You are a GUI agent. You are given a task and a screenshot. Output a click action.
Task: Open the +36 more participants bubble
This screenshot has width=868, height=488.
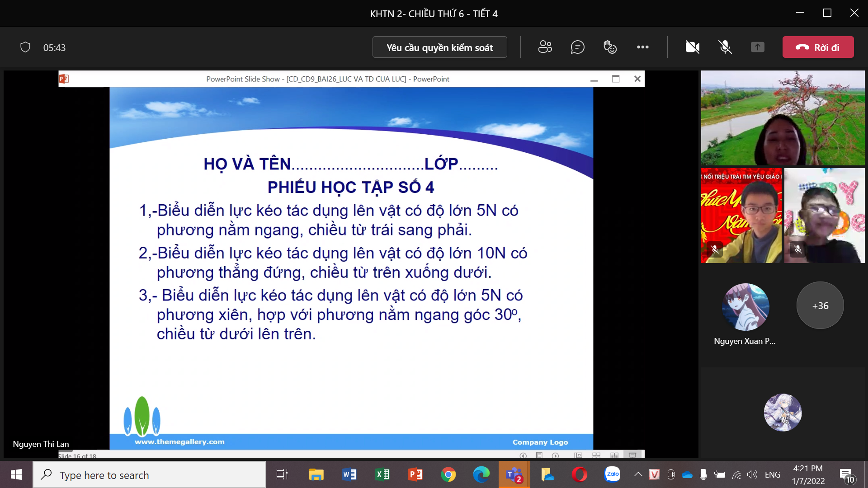point(820,305)
